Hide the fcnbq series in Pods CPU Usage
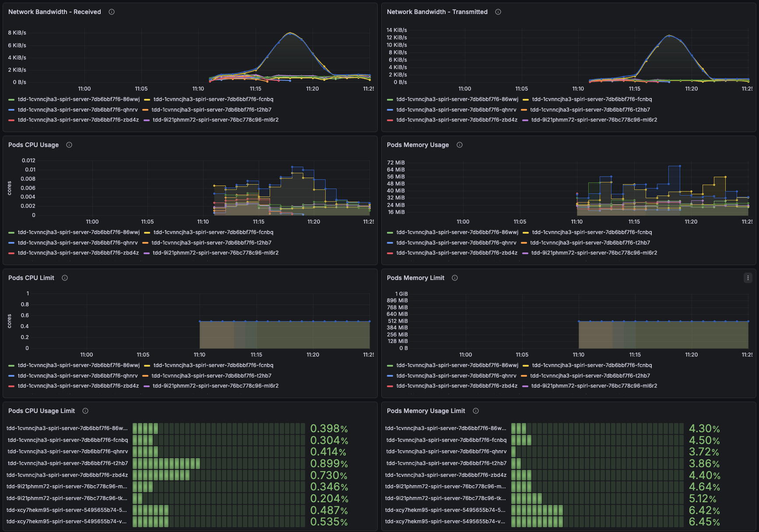Screen dimensions: 759x532 [212, 232]
